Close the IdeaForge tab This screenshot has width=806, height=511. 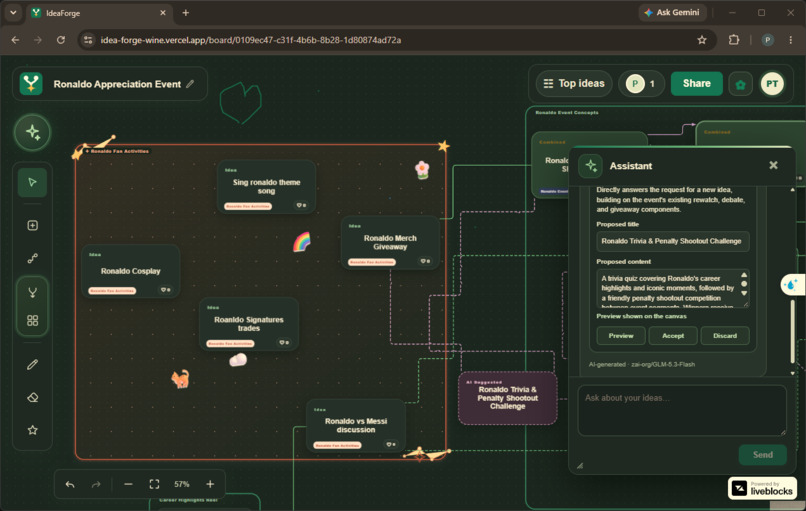pyautogui.click(x=163, y=13)
